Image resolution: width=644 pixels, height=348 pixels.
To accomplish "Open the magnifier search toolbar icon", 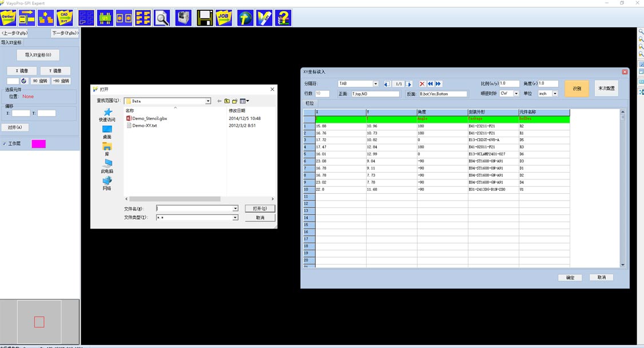I will (162, 18).
